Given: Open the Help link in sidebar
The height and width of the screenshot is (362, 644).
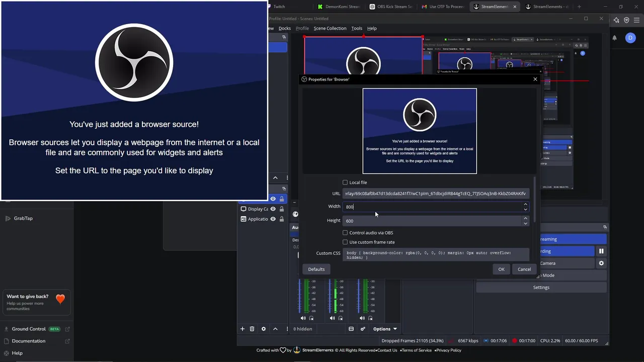Looking at the screenshot, I should click(17, 353).
